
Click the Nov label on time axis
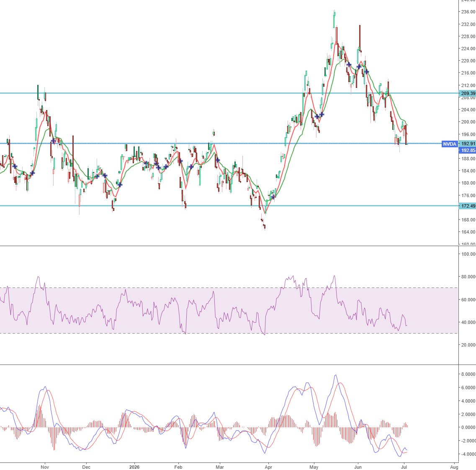click(x=45, y=467)
